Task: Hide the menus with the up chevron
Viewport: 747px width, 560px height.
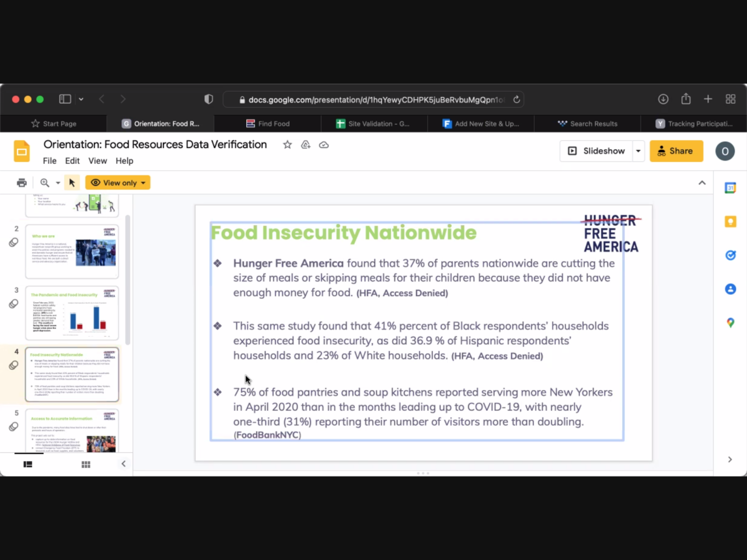Action: click(702, 183)
